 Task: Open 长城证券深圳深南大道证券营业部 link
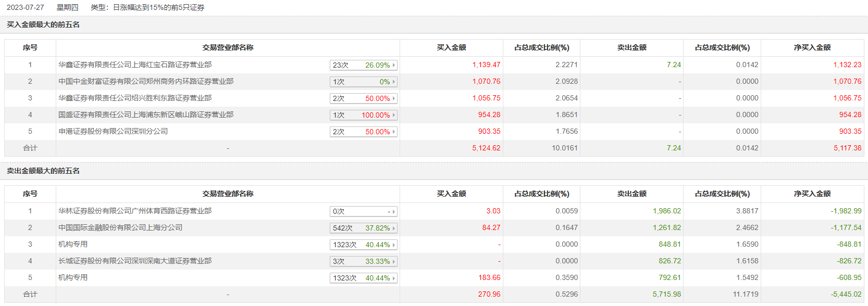coord(135,261)
